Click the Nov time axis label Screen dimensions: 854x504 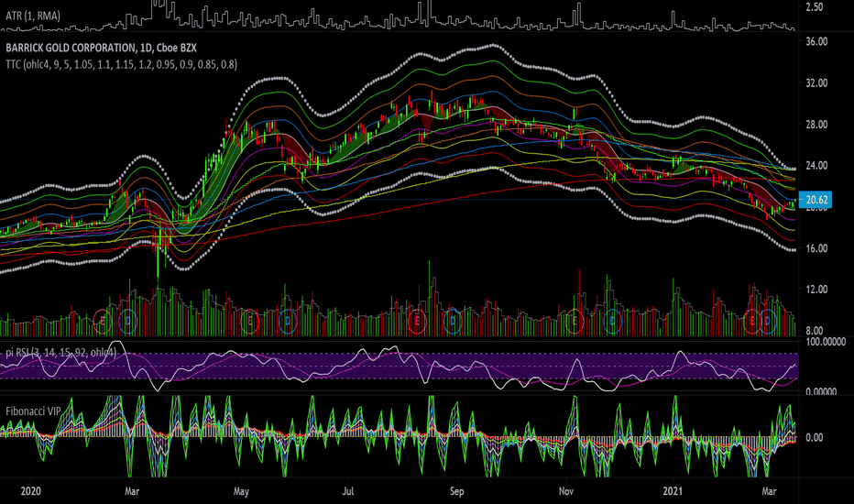pyautogui.click(x=566, y=491)
